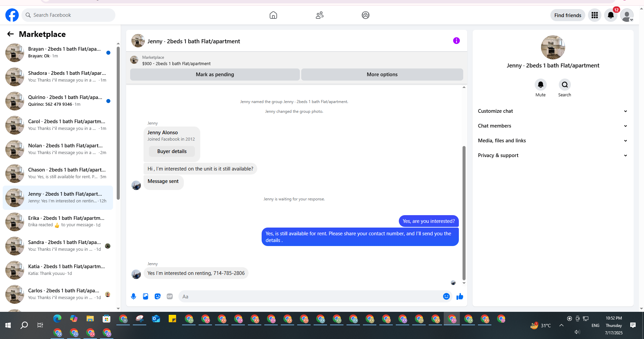644x339 pixels.
Task: Click the Find friends button
Action: coord(568,15)
